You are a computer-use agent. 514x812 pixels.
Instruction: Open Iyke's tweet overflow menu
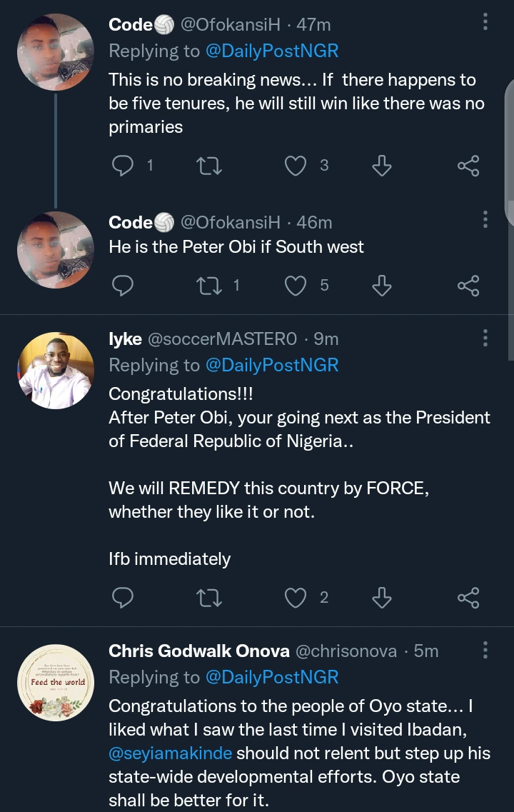[485, 338]
